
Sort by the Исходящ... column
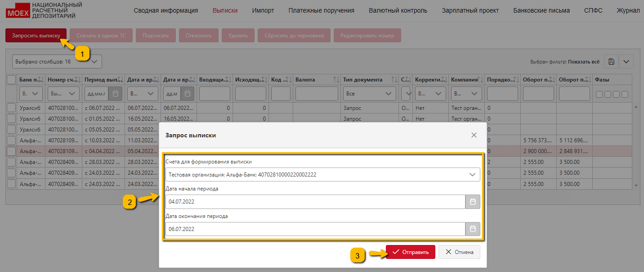coord(264,80)
